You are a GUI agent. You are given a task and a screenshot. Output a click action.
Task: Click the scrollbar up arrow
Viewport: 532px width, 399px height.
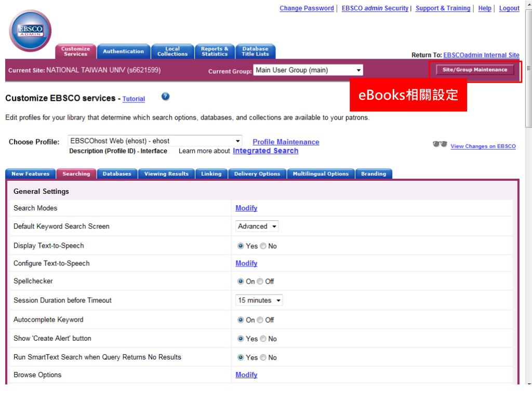(528, 5)
